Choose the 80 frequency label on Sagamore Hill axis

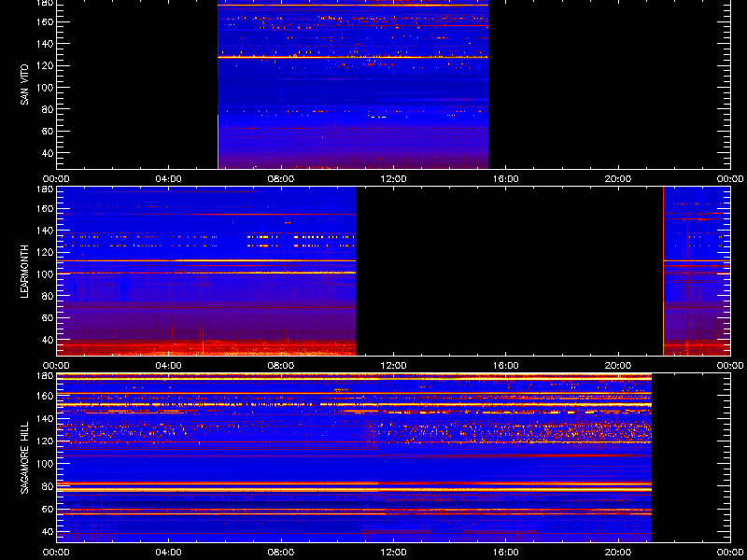coord(49,486)
